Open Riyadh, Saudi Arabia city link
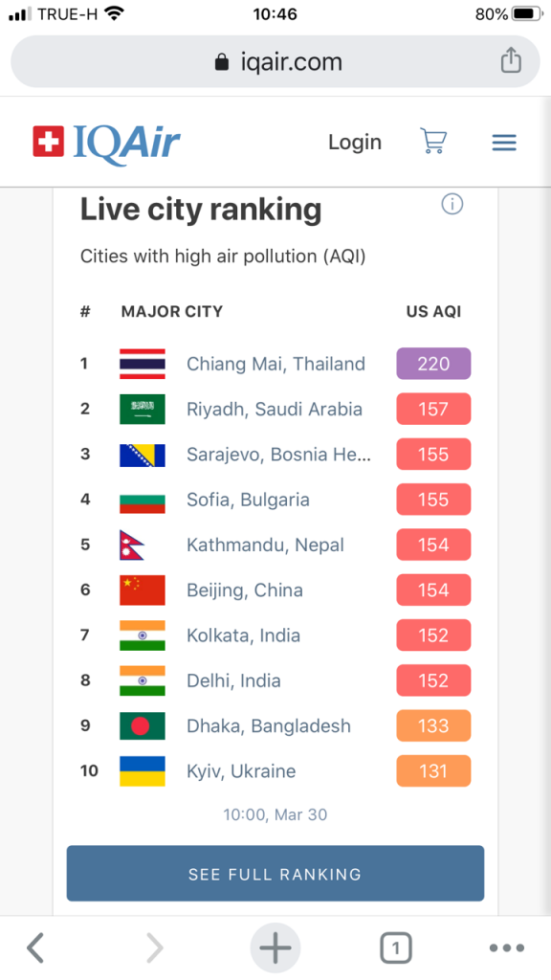This screenshot has height=980, width=551. [275, 410]
